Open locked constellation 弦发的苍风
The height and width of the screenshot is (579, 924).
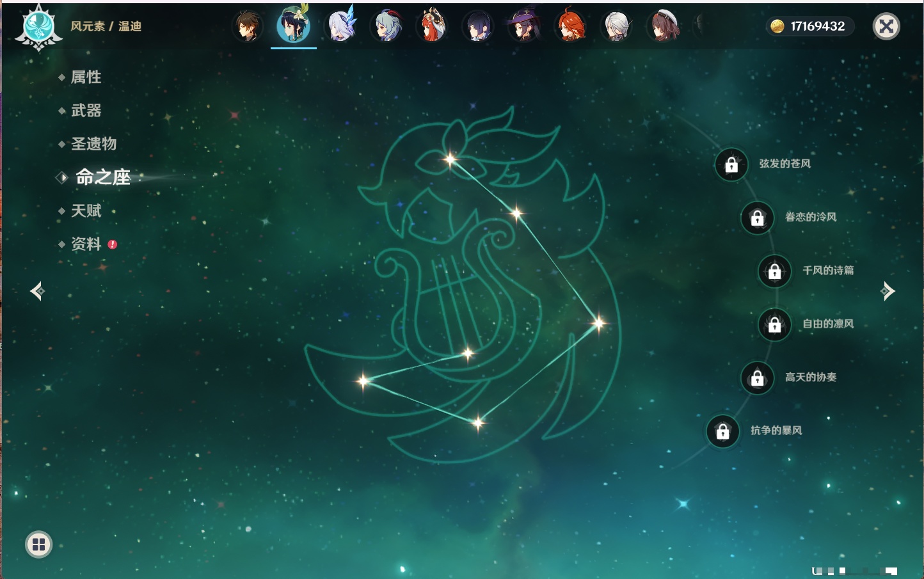pos(731,165)
